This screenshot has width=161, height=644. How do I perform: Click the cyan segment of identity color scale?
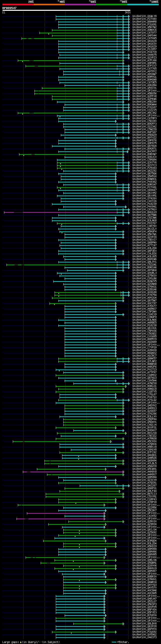click(x=143, y=5)
